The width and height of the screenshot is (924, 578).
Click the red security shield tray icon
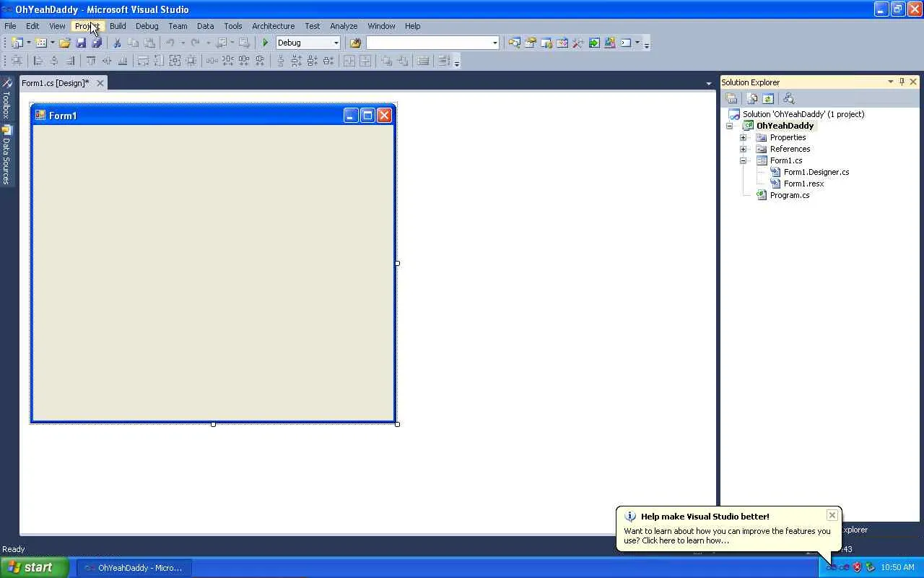pos(857,567)
